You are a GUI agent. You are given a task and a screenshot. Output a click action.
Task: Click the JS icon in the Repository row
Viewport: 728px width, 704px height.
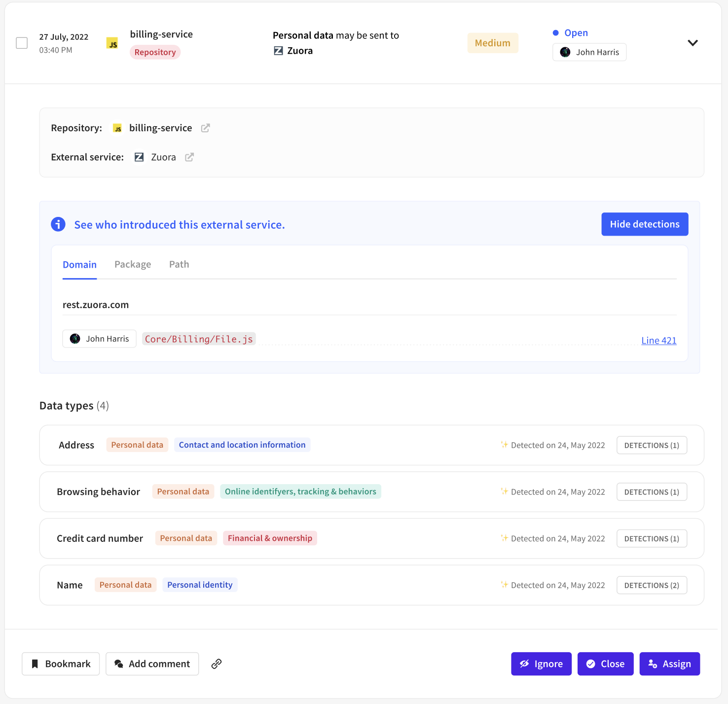click(117, 128)
